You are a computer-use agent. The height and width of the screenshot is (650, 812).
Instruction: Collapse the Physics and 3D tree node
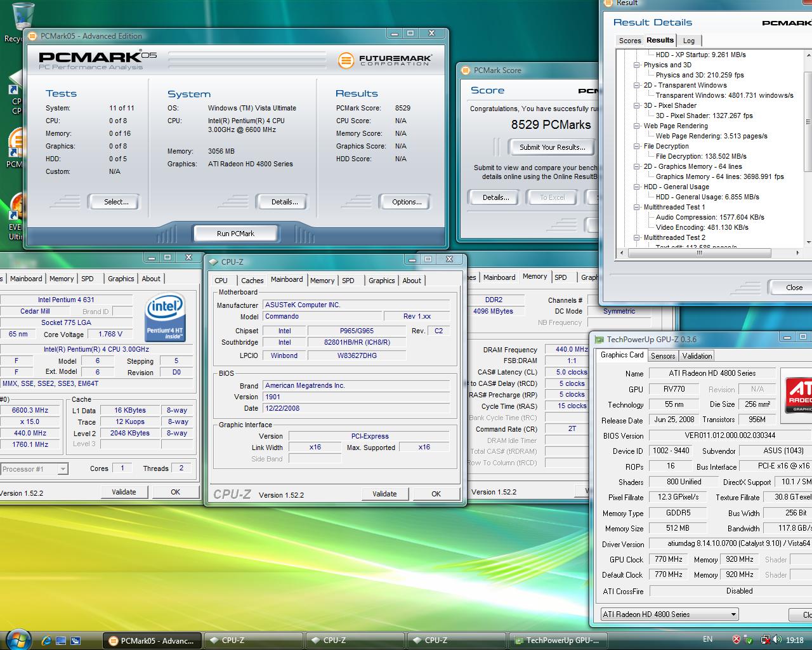click(637, 65)
